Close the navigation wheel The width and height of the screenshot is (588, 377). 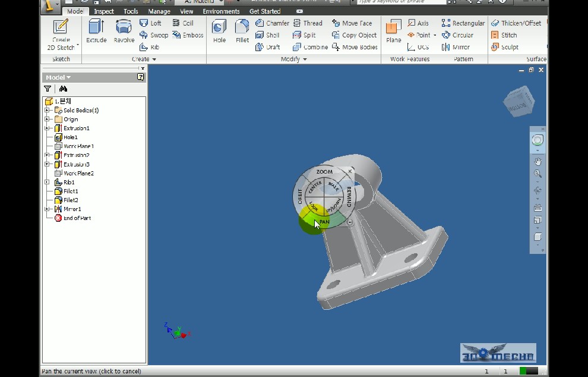pyautogui.click(x=350, y=171)
